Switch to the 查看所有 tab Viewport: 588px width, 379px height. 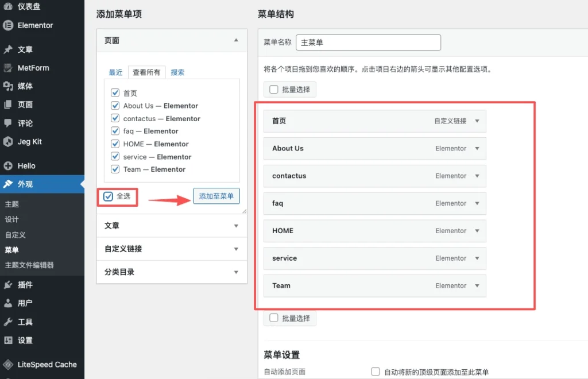(x=146, y=72)
